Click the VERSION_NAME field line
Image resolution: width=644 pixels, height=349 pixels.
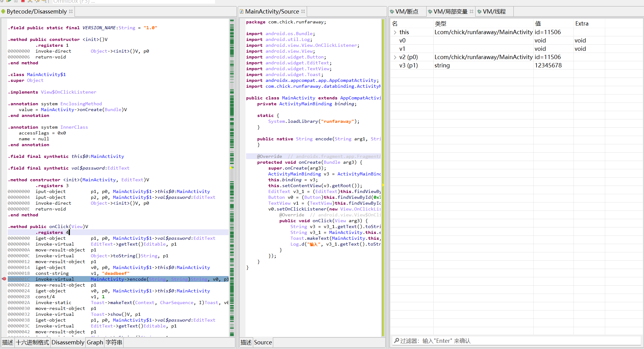pos(83,28)
